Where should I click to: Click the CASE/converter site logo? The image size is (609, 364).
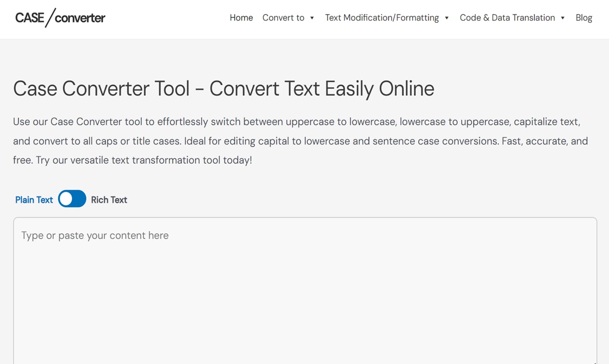(x=60, y=18)
